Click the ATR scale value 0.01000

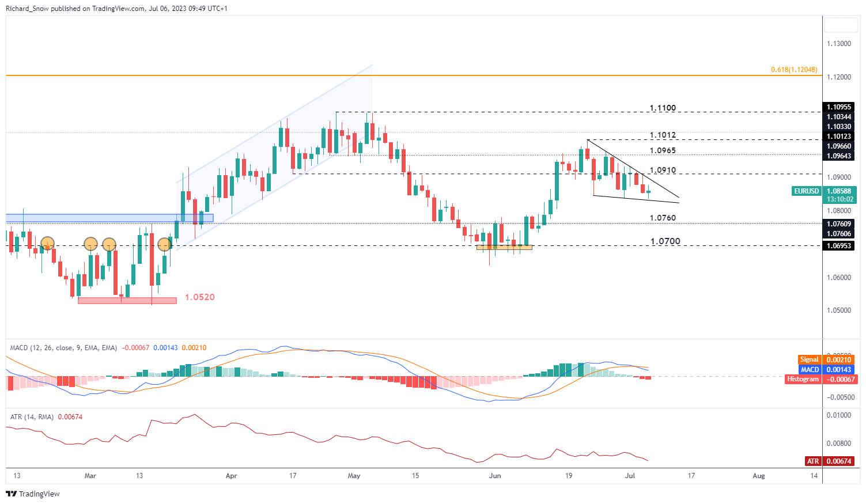click(839, 415)
